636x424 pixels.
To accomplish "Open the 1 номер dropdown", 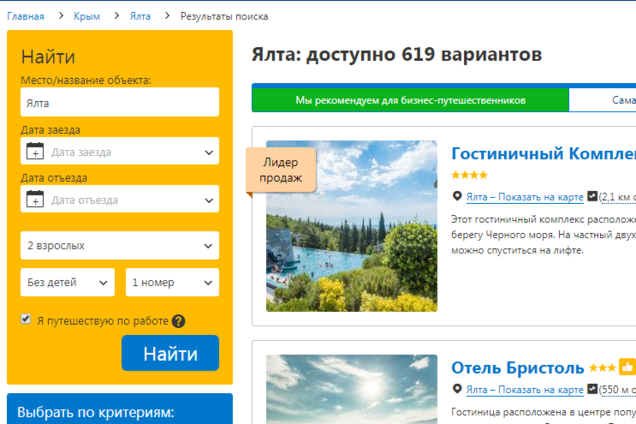I will click(x=172, y=282).
